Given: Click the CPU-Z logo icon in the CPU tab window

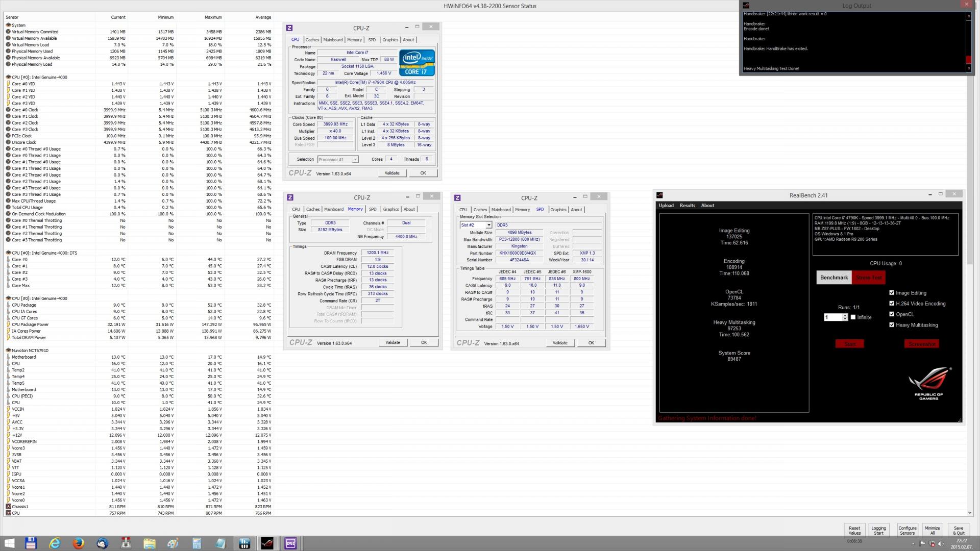Looking at the screenshot, I should point(289,28).
